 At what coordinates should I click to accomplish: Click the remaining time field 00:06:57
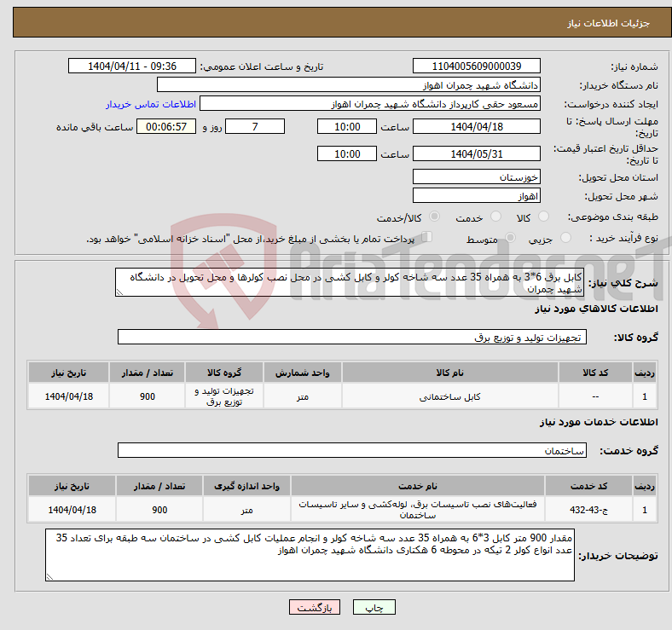point(166,126)
